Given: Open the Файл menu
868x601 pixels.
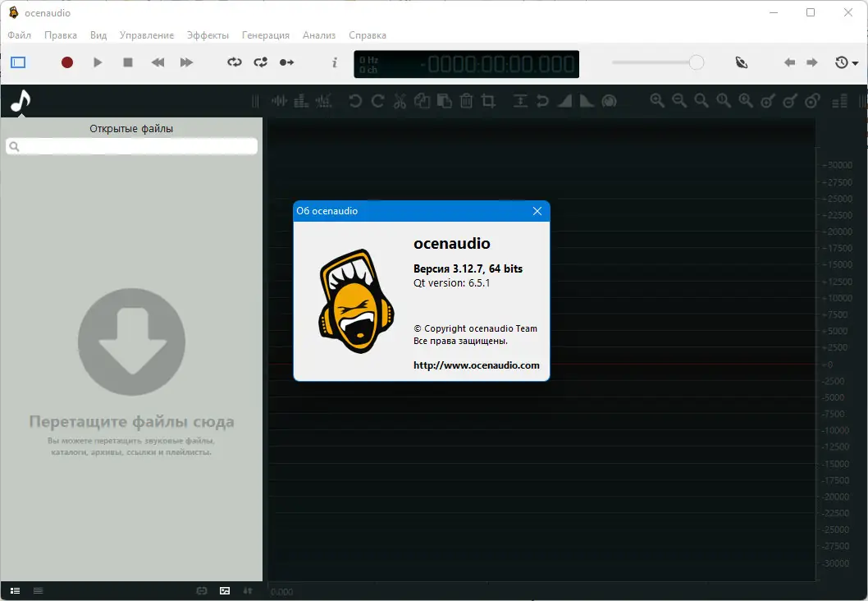Looking at the screenshot, I should click(x=20, y=35).
